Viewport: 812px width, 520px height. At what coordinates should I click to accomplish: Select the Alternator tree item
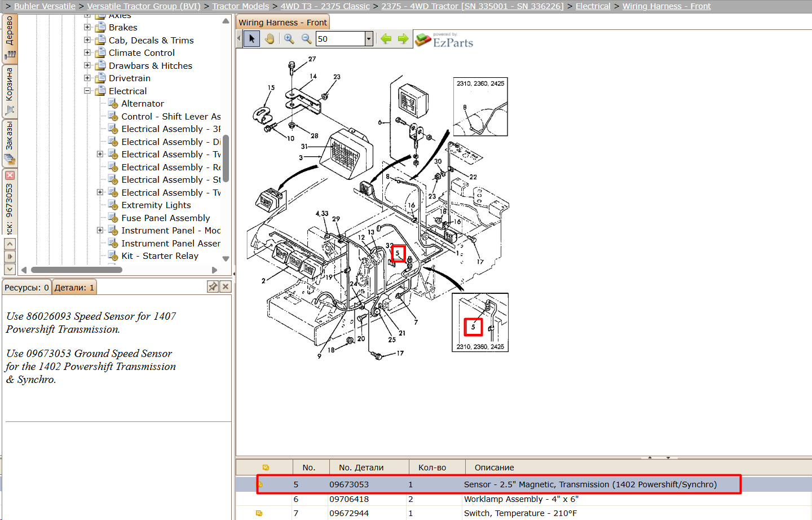point(143,103)
